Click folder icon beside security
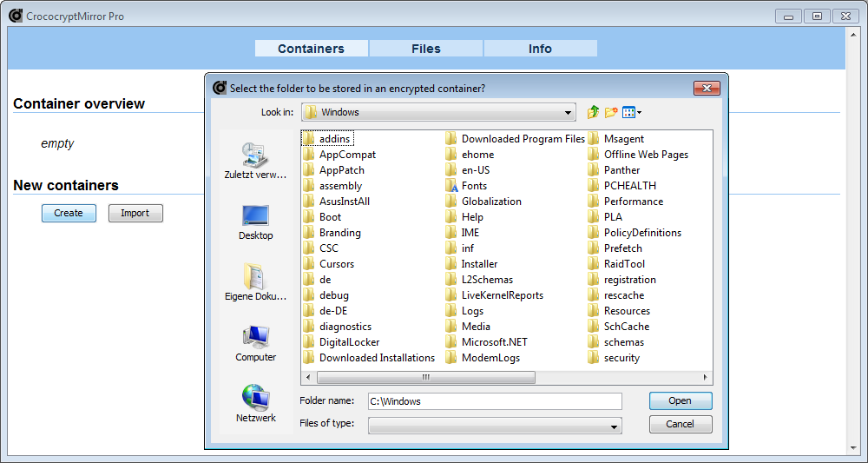This screenshot has height=463, width=868. (594, 358)
